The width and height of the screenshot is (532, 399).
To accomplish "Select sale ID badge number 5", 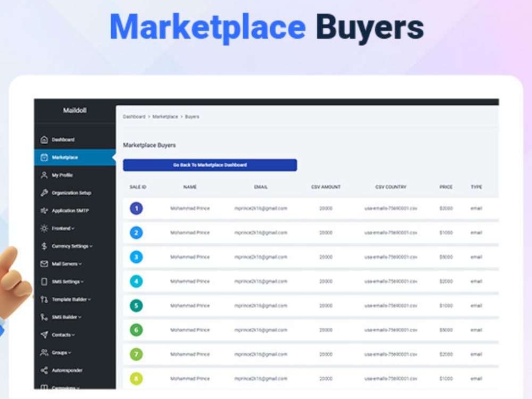I will (x=136, y=306).
